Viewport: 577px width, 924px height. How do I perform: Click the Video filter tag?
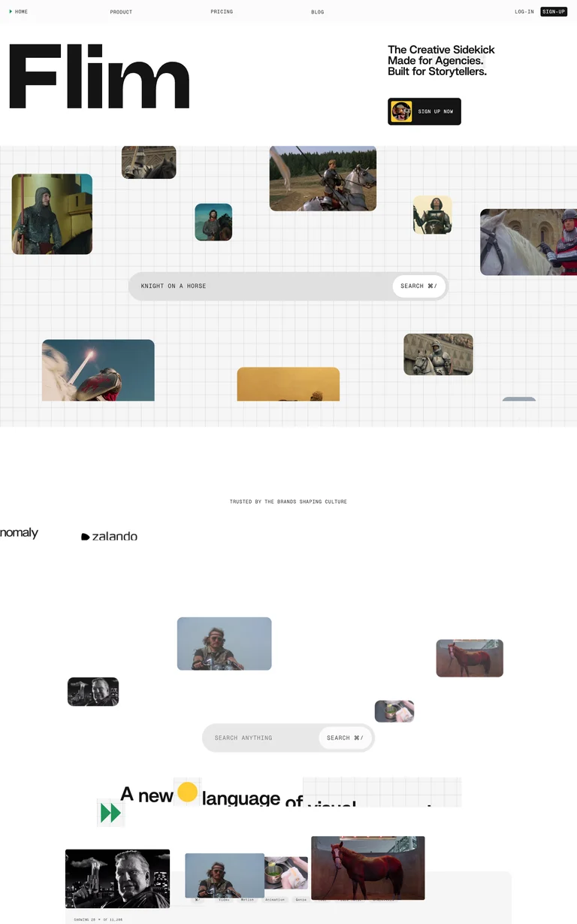tap(224, 900)
